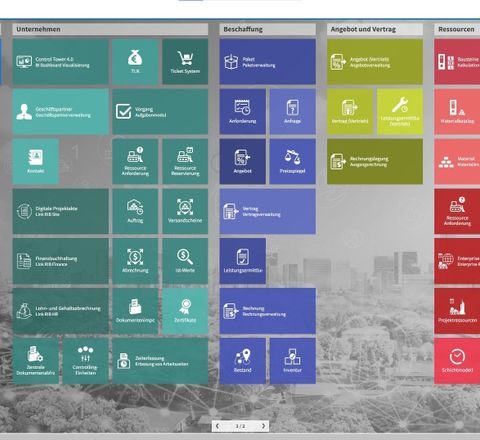Open the Ticket System tile
This screenshot has height=440, width=480.
pos(185,62)
